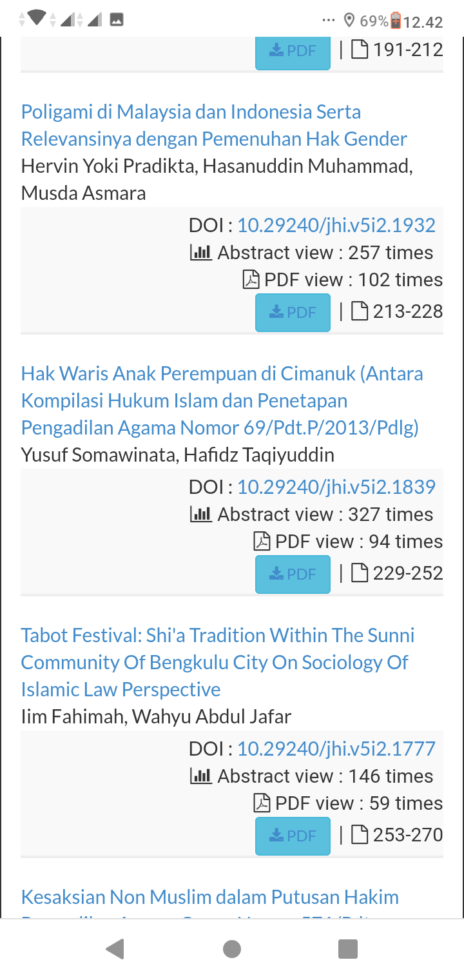
Task: Download the PDF for pages 191-212
Action: 293,51
